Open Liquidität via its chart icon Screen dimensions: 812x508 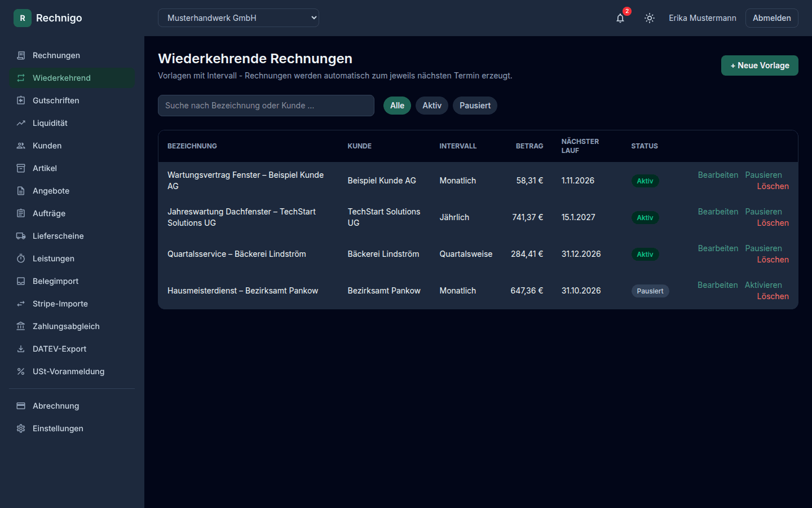[x=21, y=123]
